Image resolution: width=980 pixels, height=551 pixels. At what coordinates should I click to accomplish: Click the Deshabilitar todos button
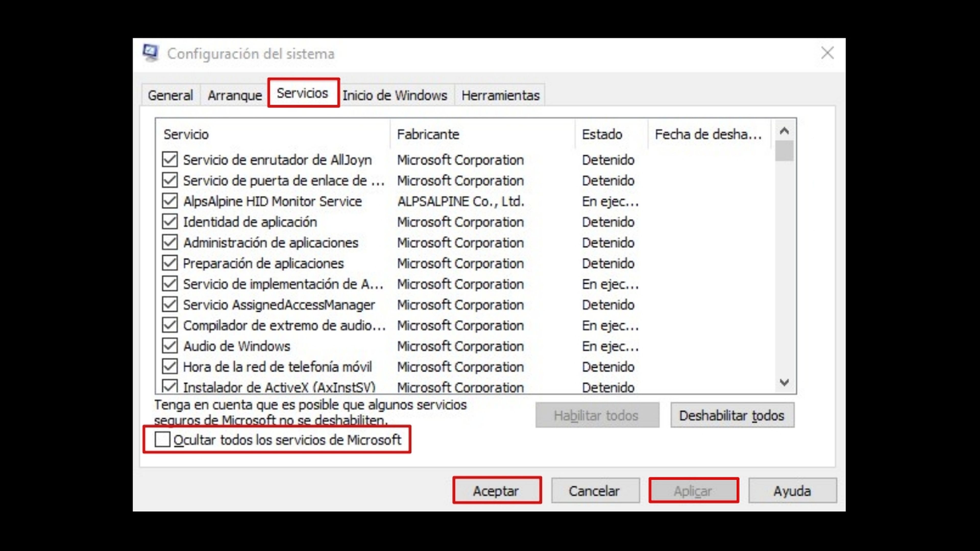[732, 415]
